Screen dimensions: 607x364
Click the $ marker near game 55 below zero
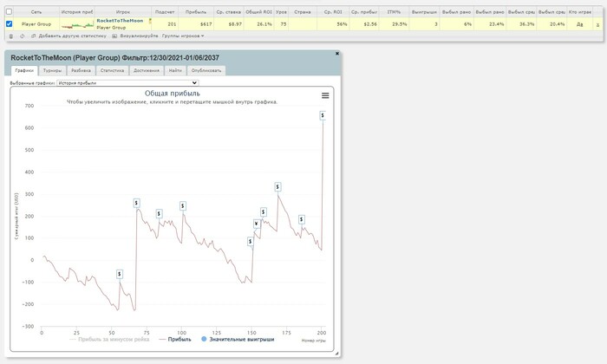tap(120, 274)
